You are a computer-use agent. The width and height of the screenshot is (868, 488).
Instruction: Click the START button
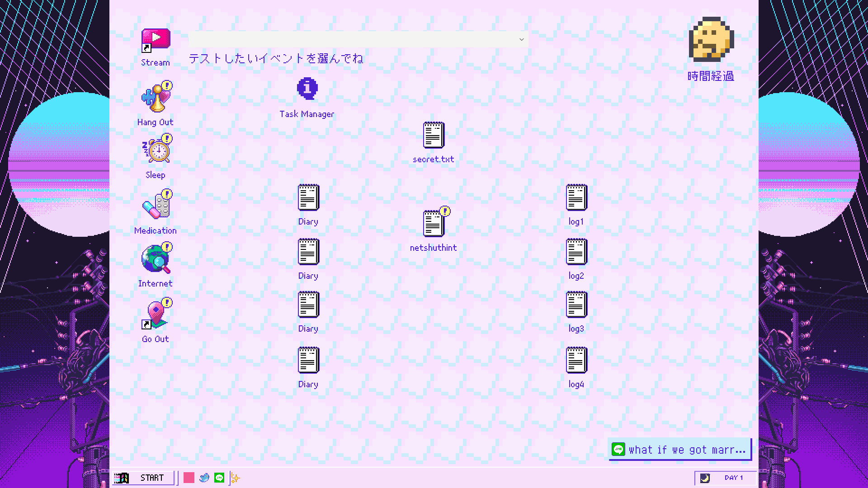pyautogui.click(x=143, y=478)
